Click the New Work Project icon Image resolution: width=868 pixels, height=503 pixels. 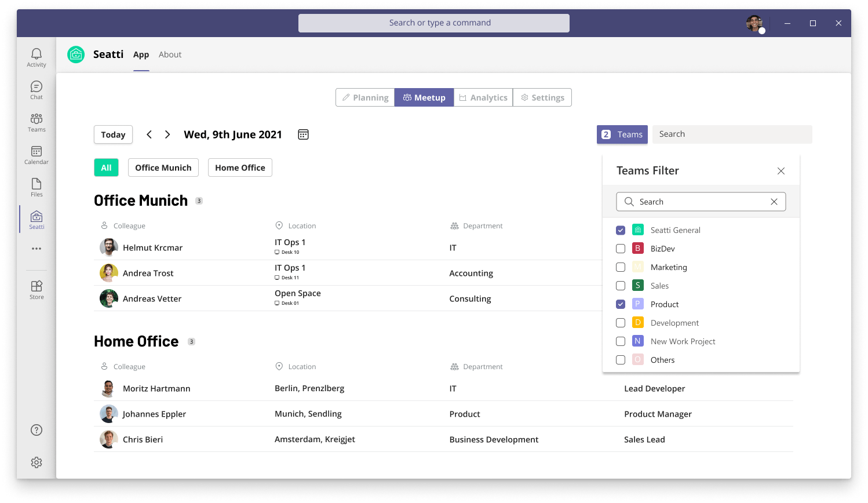[638, 341]
